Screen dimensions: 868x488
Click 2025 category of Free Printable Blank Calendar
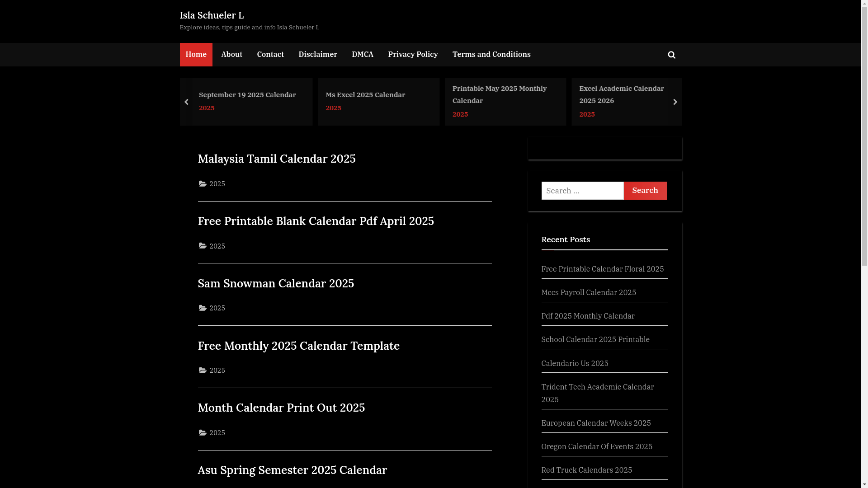click(217, 246)
